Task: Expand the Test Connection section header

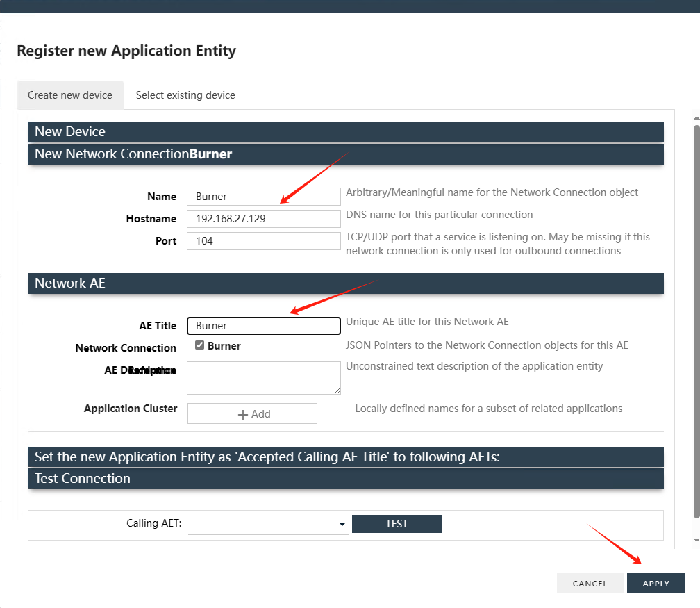Action: pos(345,479)
